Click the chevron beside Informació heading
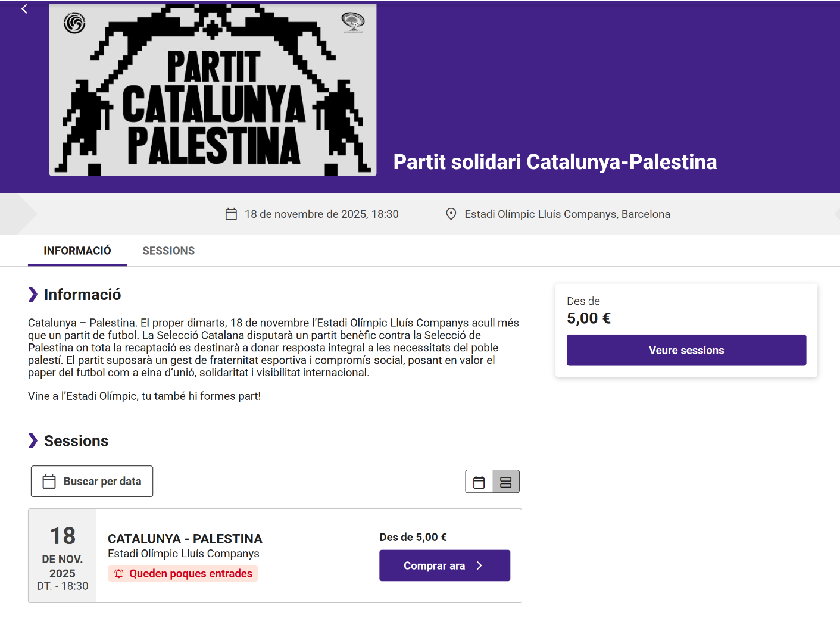The height and width of the screenshot is (628, 840). [33, 295]
